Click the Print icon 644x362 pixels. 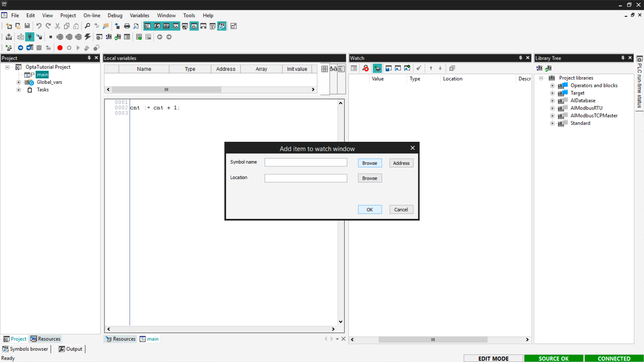(x=127, y=26)
